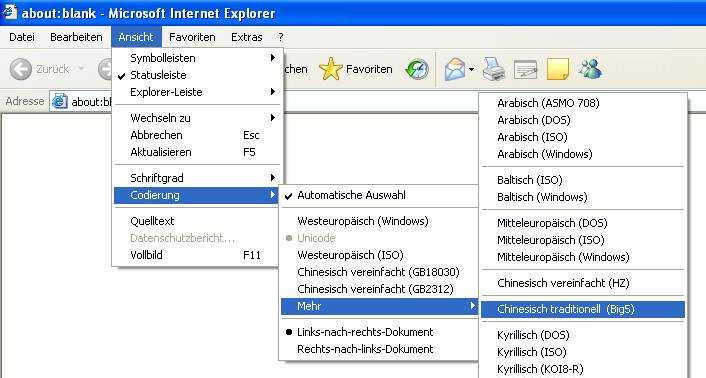
Task: Select Mitteleuropäisch (DOS) encoding
Action: (x=583, y=223)
